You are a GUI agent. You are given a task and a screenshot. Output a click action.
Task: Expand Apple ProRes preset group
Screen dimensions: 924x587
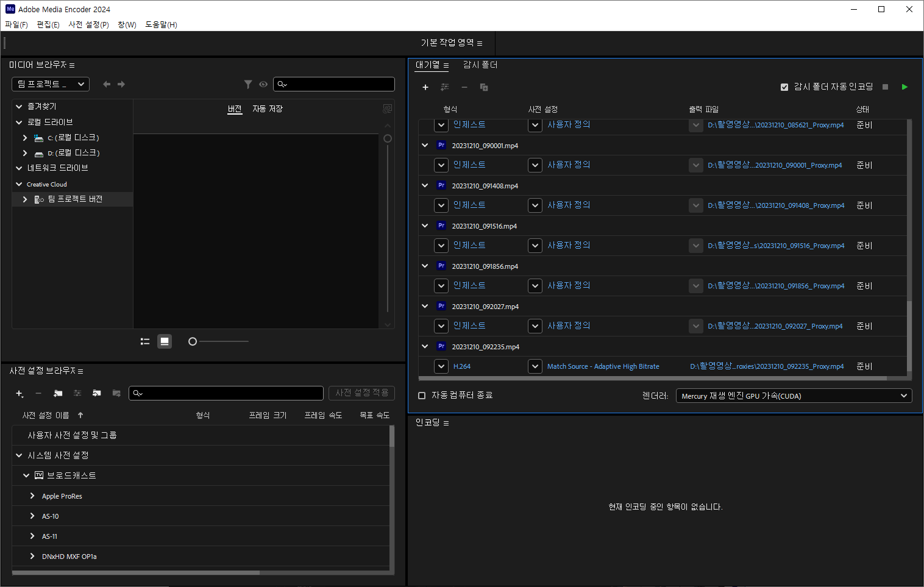coord(32,496)
